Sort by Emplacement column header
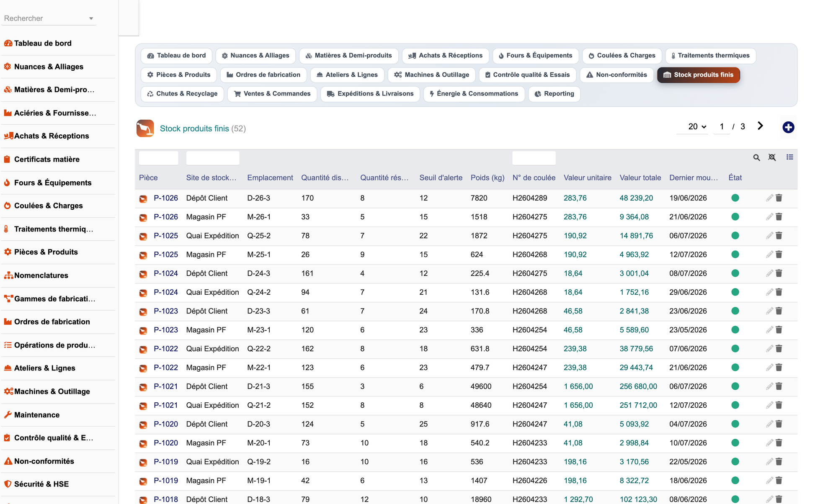Viewport: 815px width, 504px height. [270, 177]
